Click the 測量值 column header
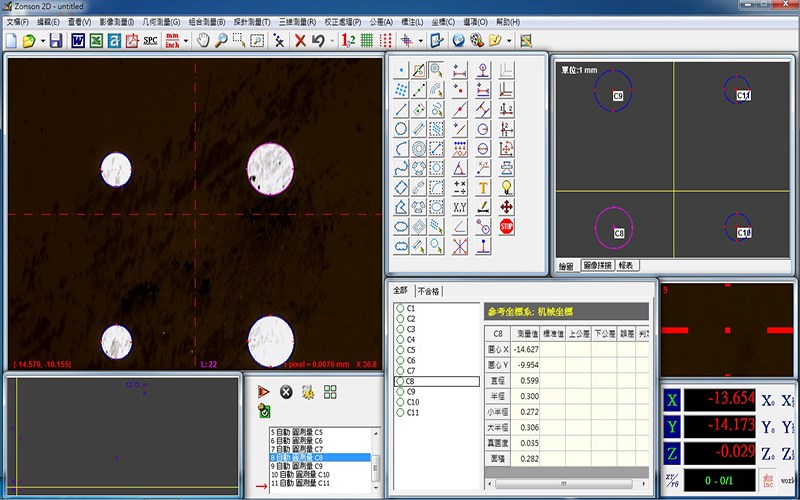The image size is (800, 500). pyautogui.click(x=527, y=334)
